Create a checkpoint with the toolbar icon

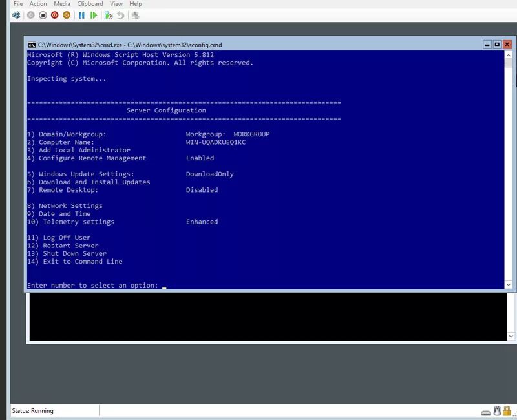(x=109, y=15)
